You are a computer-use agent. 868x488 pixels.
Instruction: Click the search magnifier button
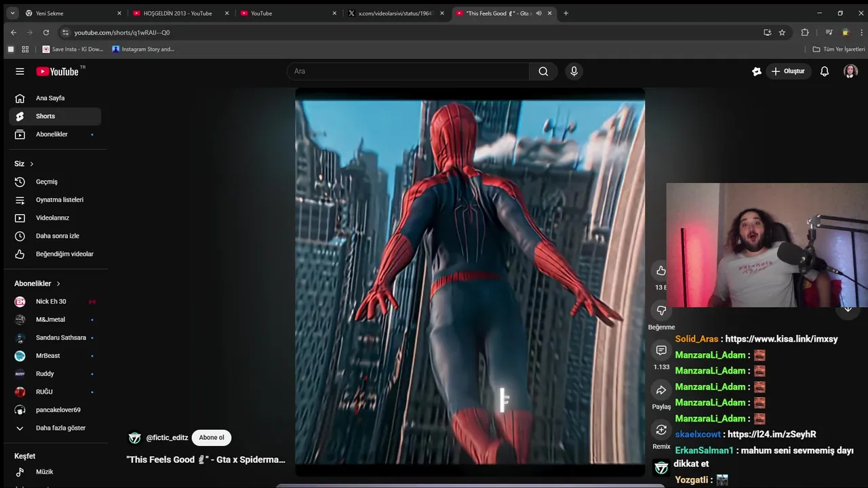(x=543, y=71)
